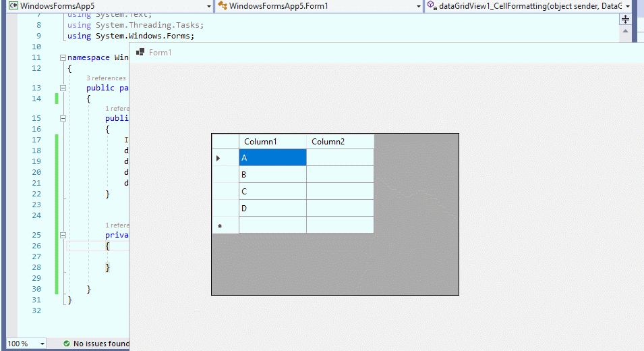Collapse the constructor block on line 15
644x351 pixels.
63,118
